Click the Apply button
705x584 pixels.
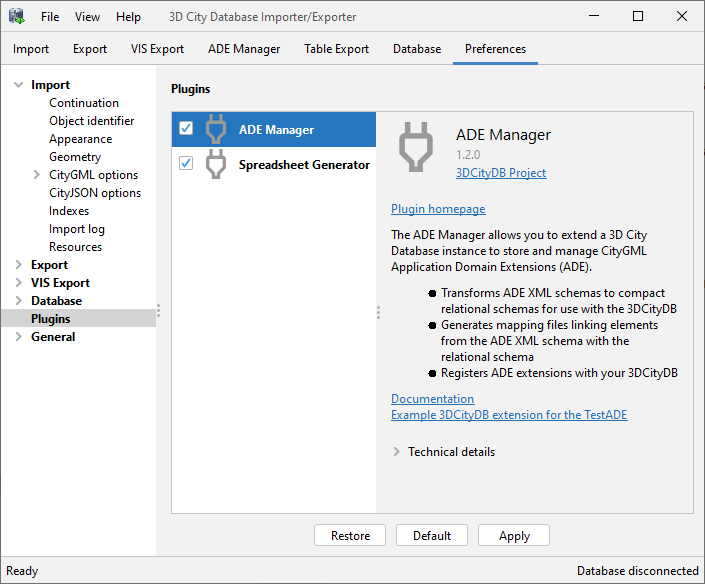[514, 535]
